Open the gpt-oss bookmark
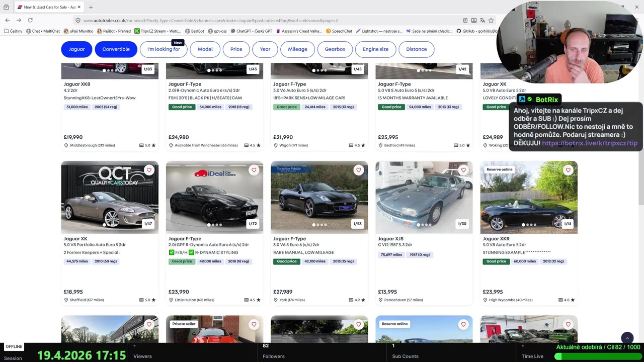 pos(217,31)
